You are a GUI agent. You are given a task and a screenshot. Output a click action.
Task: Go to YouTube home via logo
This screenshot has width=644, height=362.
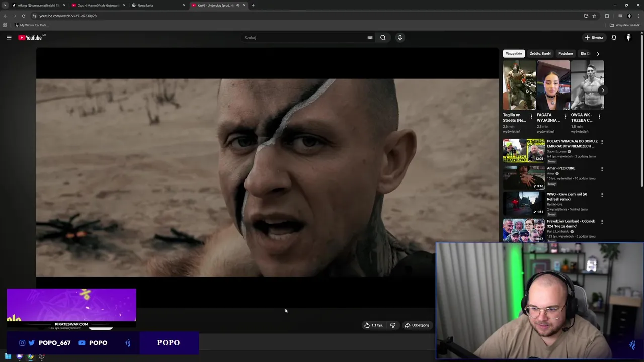point(30,38)
